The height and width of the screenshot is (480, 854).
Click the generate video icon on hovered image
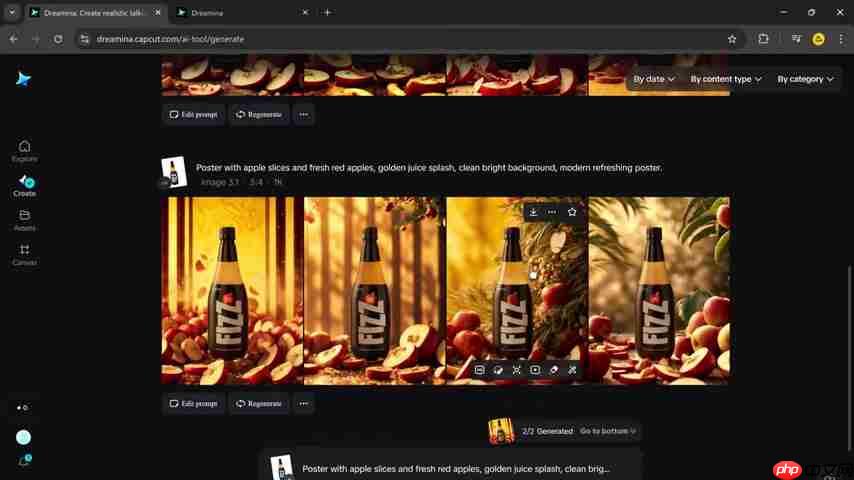pyautogui.click(x=535, y=370)
